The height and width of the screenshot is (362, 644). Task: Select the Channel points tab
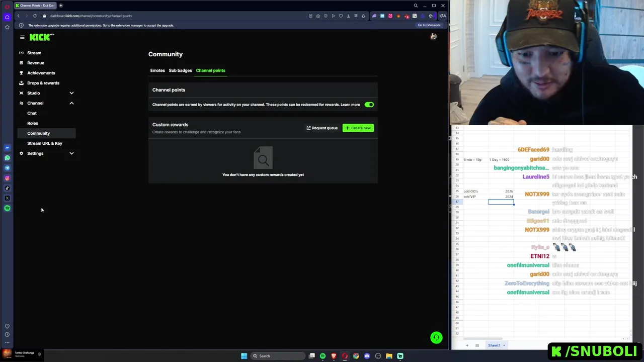coord(210,70)
